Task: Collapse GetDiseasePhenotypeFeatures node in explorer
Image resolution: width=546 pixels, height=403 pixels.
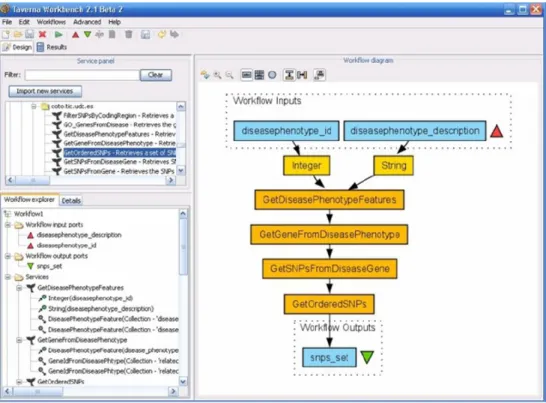Action: click(x=20, y=288)
